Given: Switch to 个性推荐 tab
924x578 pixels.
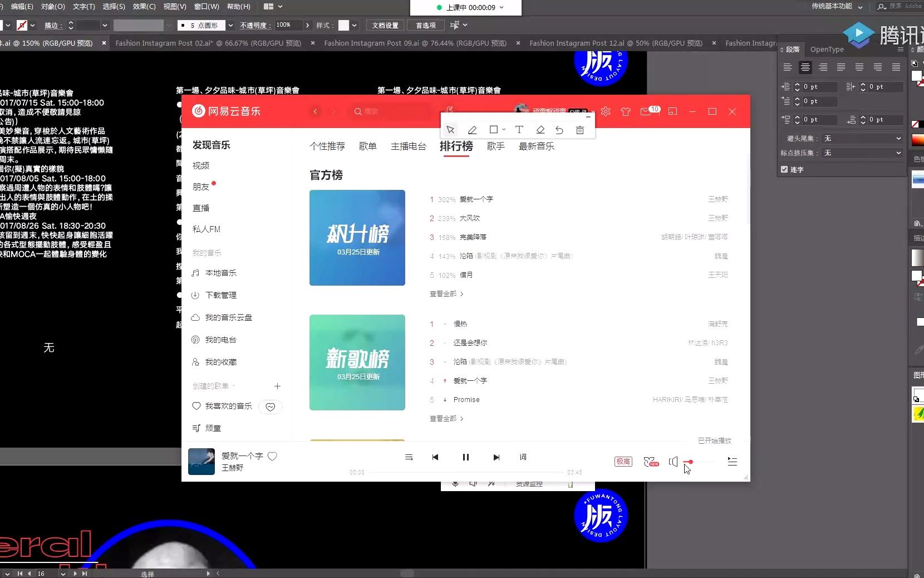Looking at the screenshot, I should (x=327, y=146).
